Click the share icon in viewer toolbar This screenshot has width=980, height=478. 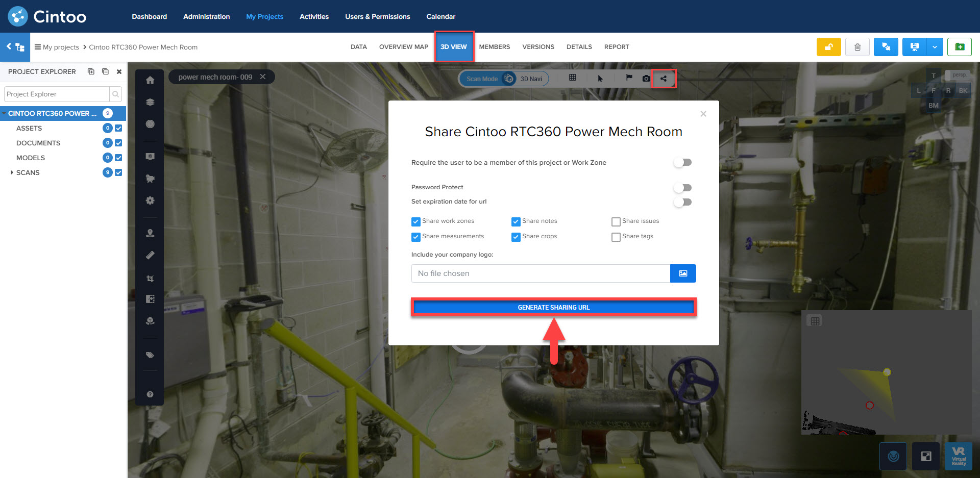tap(664, 79)
